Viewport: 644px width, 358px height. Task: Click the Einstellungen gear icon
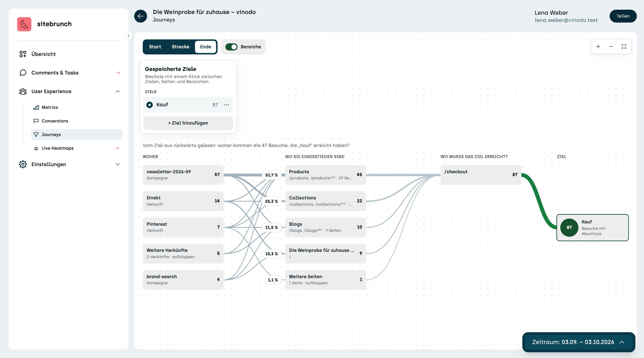click(x=23, y=164)
